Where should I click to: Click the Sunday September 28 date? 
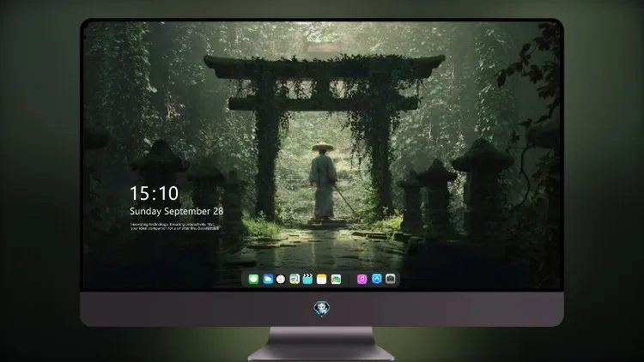[x=177, y=211]
